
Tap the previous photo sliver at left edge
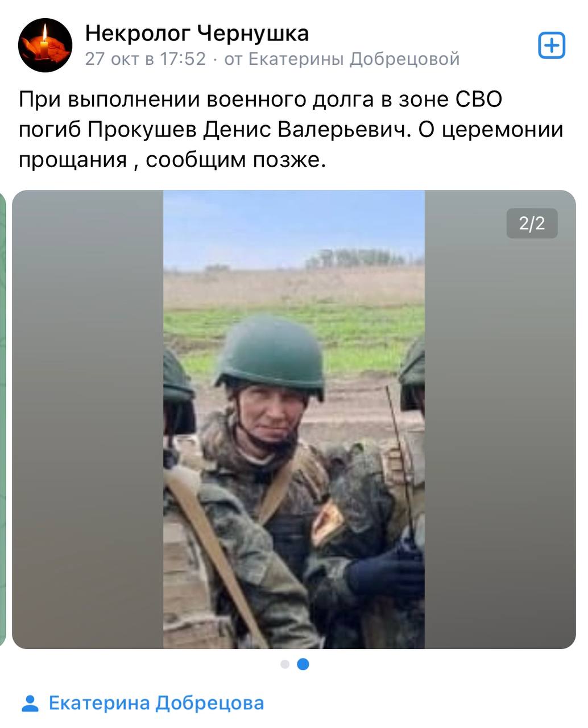[3, 419]
